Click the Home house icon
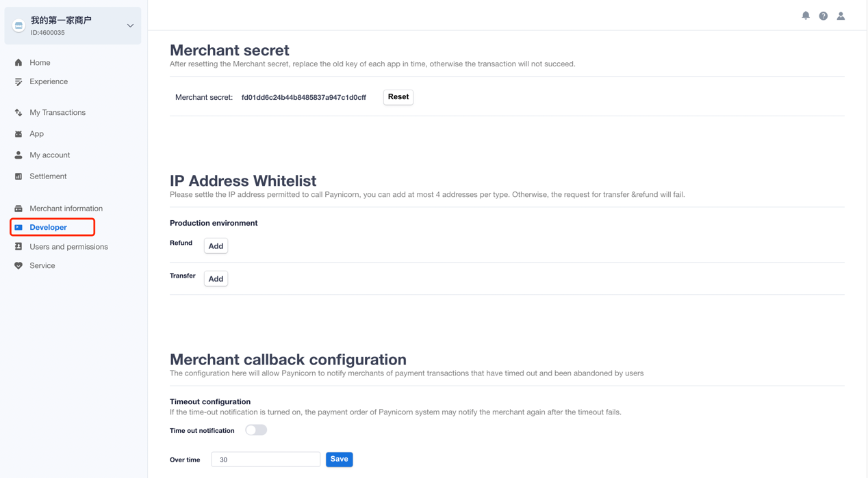Image resolution: width=868 pixels, height=478 pixels. tap(18, 62)
